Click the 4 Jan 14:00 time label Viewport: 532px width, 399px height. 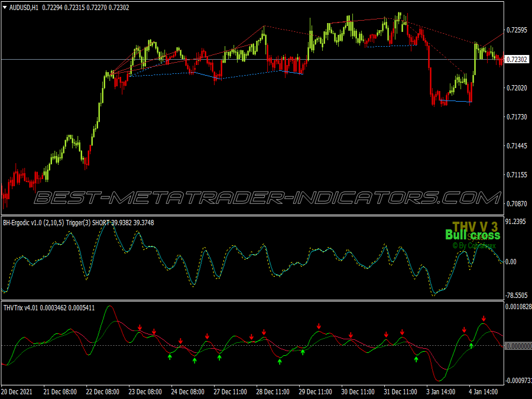point(484,392)
